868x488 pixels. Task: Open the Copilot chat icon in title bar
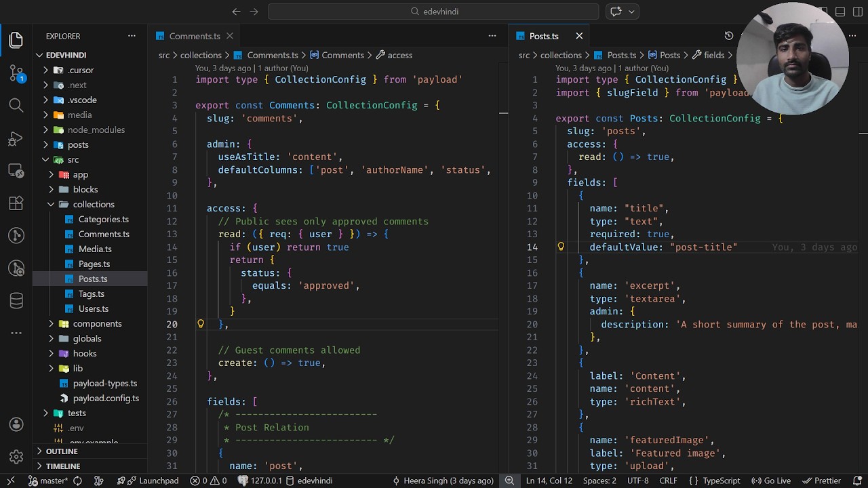coord(616,12)
